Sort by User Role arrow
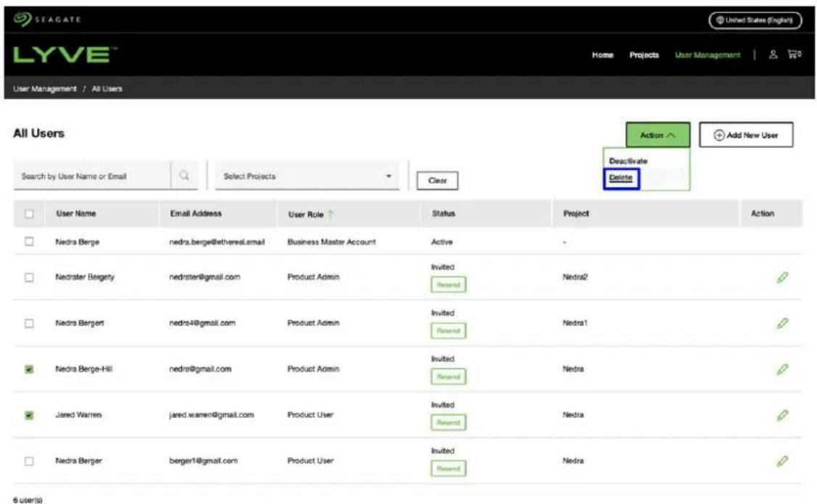 330,214
